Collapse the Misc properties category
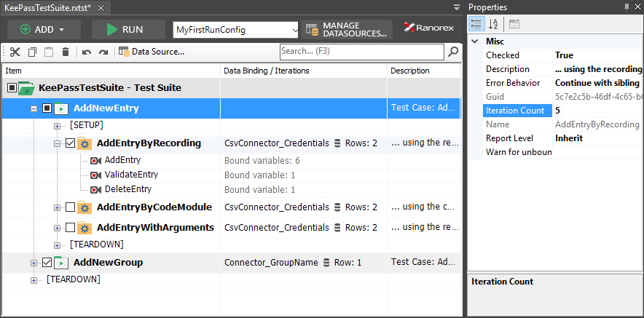The height and width of the screenshot is (318, 644). click(x=475, y=41)
